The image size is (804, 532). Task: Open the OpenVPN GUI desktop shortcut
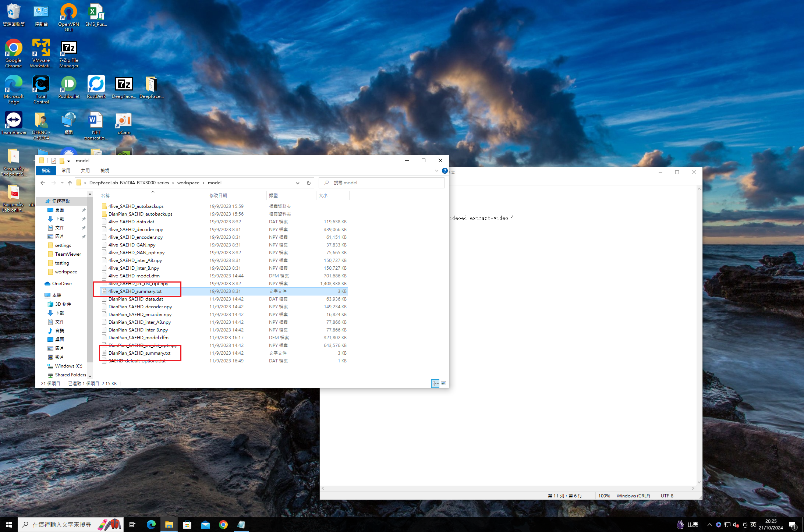tap(69, 17)
